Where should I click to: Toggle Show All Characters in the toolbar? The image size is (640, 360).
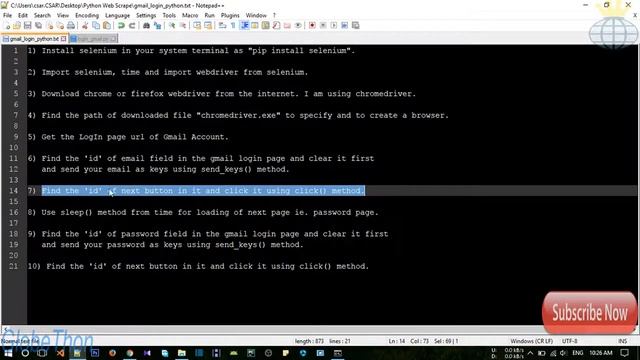(233, 25)
